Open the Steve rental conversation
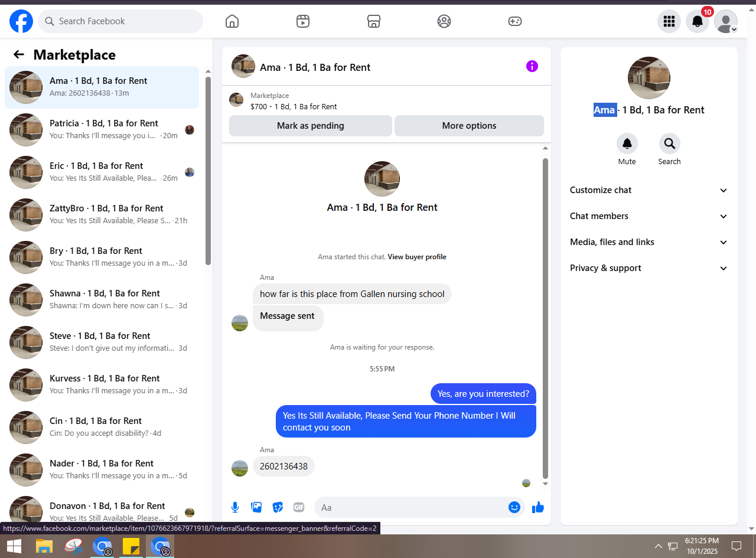 102,342
